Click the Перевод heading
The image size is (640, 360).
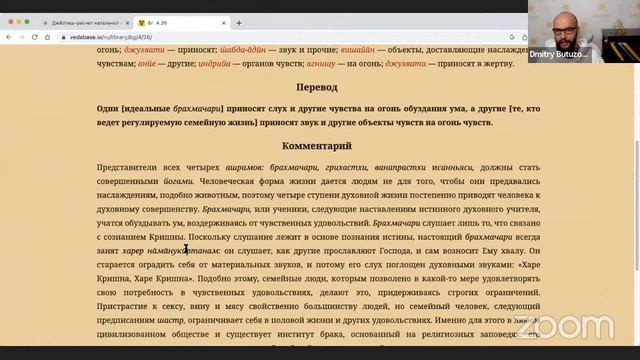click(317, 87)
